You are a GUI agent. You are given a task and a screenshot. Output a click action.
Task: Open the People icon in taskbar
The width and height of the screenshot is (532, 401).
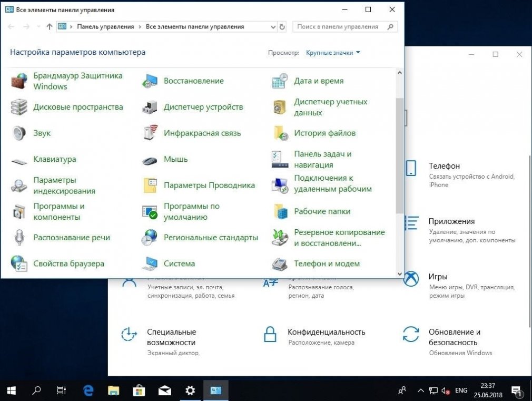[402, 391]
